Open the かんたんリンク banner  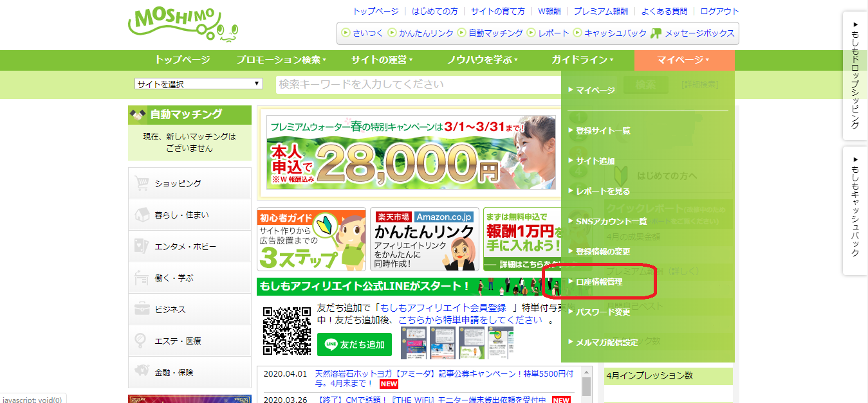point(425,240)
